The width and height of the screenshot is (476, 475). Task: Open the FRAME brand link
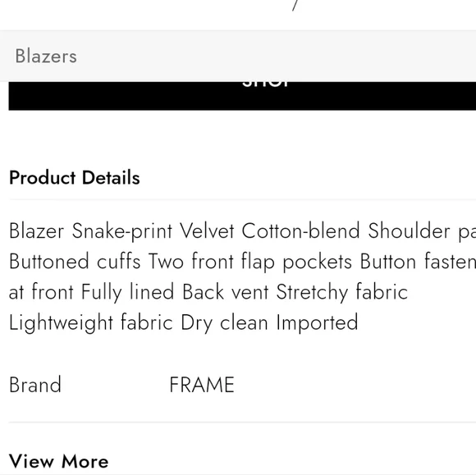[202, 385]
